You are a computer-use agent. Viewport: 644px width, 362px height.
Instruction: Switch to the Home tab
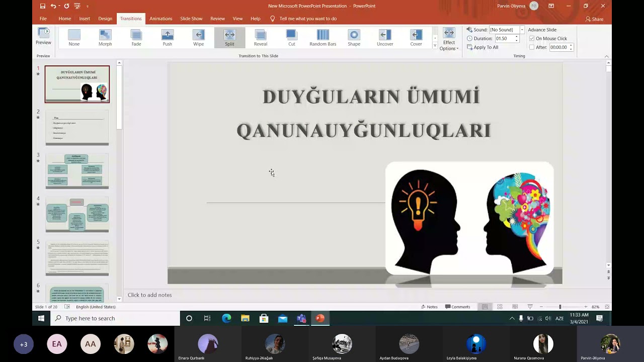pyautogui.click(x=65, y=19)
